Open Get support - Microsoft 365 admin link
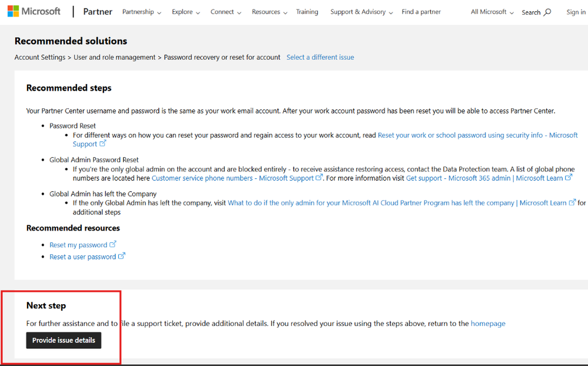This screenshot has height=366, width=588. click(x=484, y=178)
